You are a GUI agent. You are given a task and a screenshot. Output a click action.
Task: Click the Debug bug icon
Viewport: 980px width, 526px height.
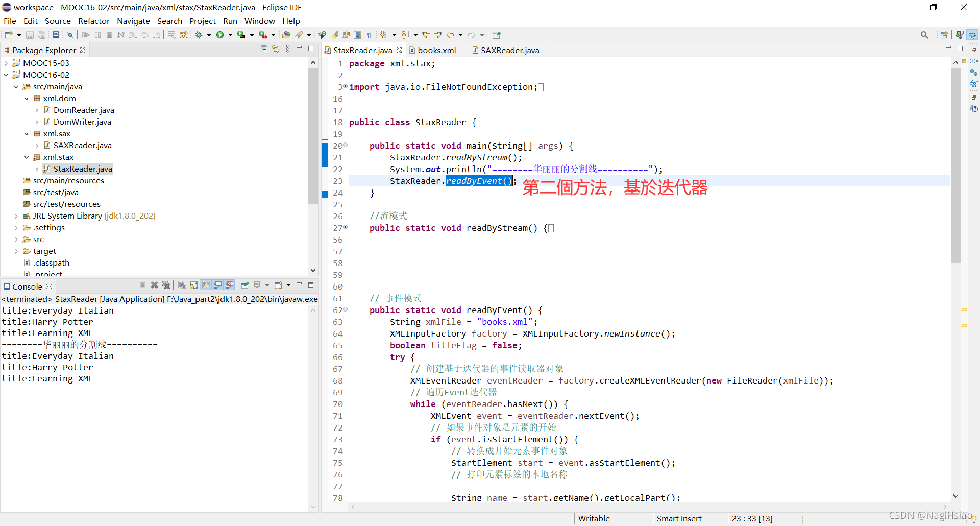click(199, 35)
